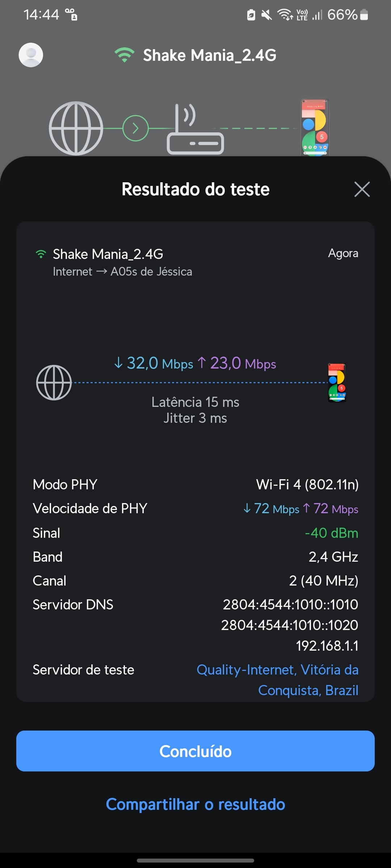Tap the battery icon in status bar

[364, 15]
